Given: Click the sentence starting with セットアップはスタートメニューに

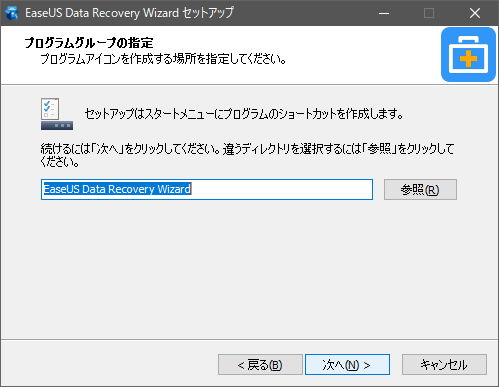Looking at the screenshot, I should [244, 114].
